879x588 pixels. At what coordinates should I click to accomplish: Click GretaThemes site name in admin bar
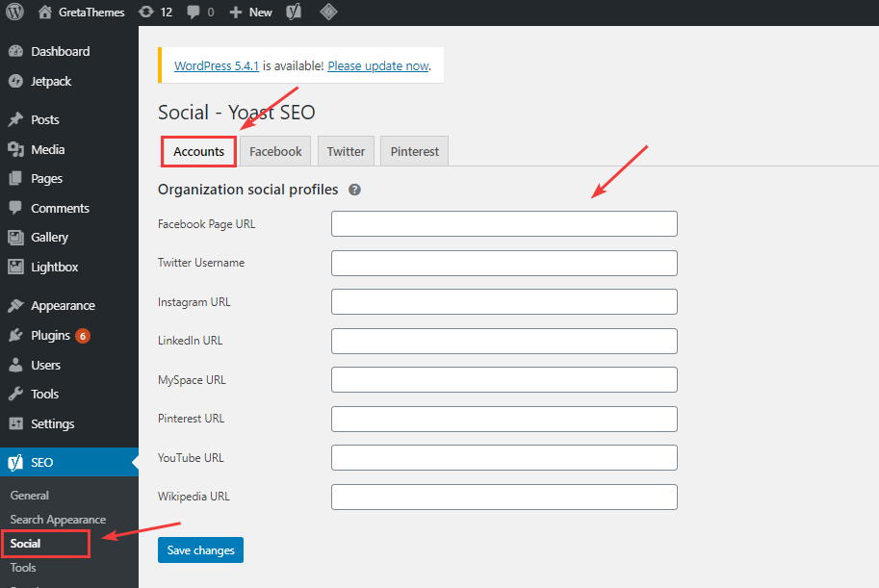coord(91,13)
